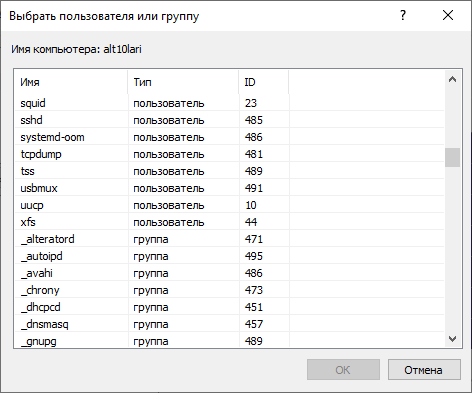Select the tcpdump user row
Image resolution: width=472 pixels, height=393 pixels.
click(229, 154)
